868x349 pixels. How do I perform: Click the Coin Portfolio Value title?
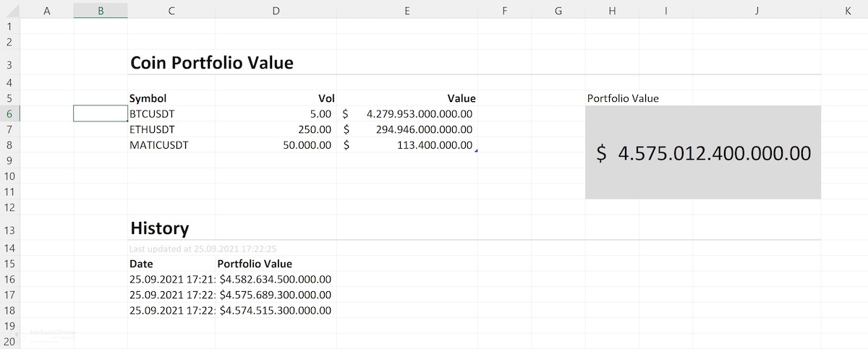pyautogui.click(x=212, y=63)
